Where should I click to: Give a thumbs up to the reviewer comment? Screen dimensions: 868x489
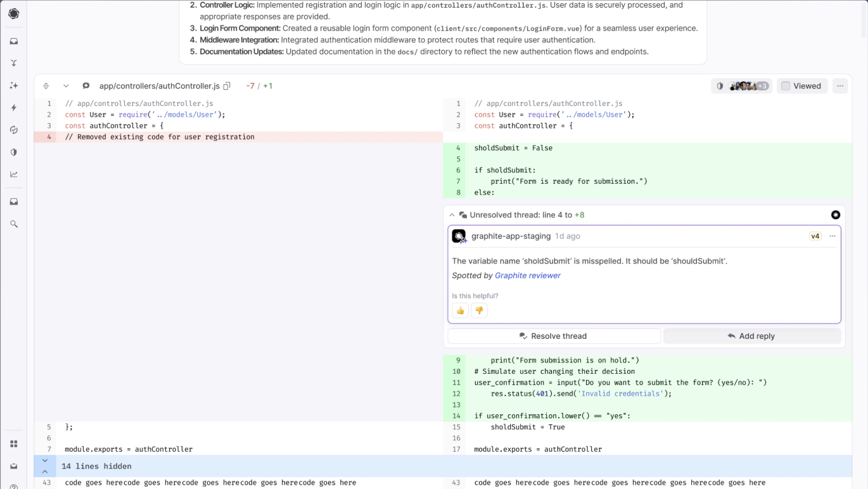(x=460, y=310)
